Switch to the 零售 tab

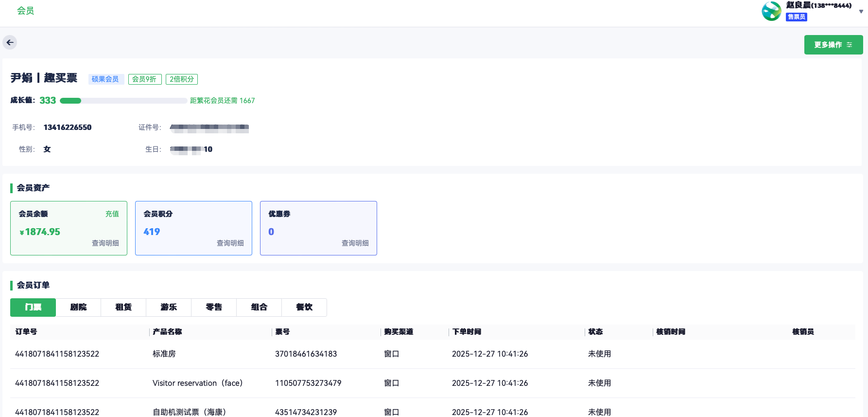point(214,307)
